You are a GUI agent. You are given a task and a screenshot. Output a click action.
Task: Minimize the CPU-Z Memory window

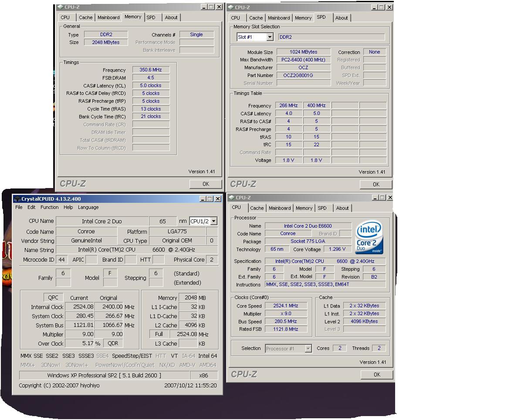[x=204, y=7]
